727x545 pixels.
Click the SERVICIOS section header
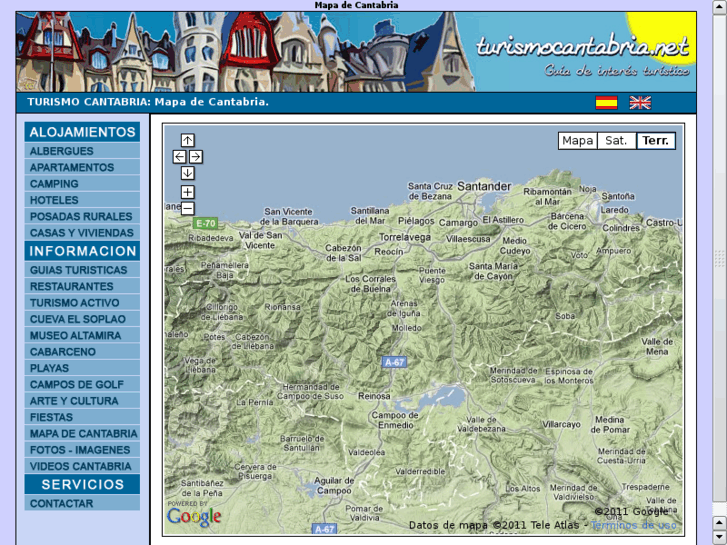82,484
